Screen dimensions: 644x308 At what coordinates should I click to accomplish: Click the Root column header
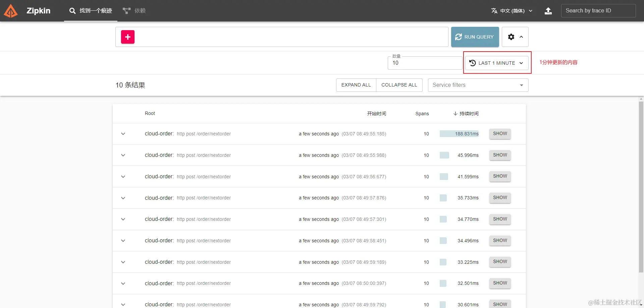click(150, 113)
